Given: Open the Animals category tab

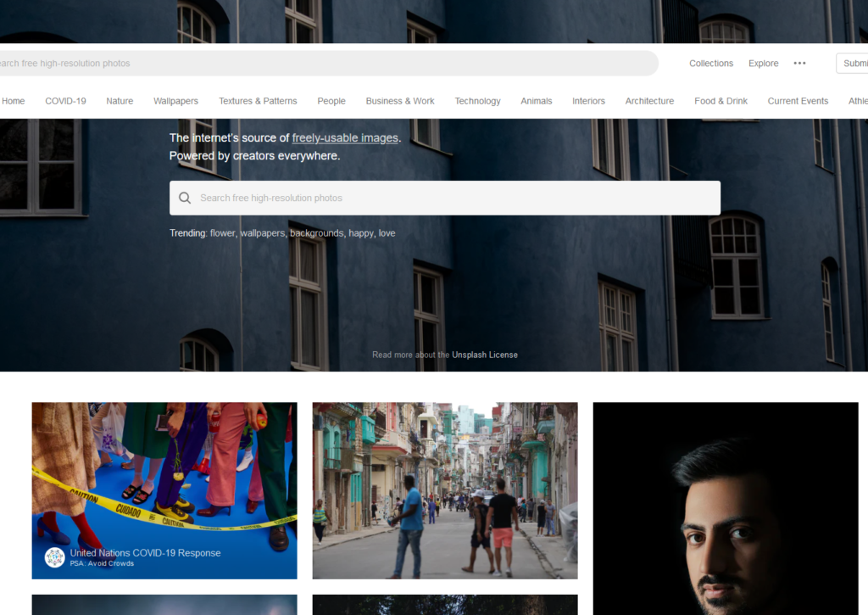Looking at the screenshot, I should click(x=536, y=101).
